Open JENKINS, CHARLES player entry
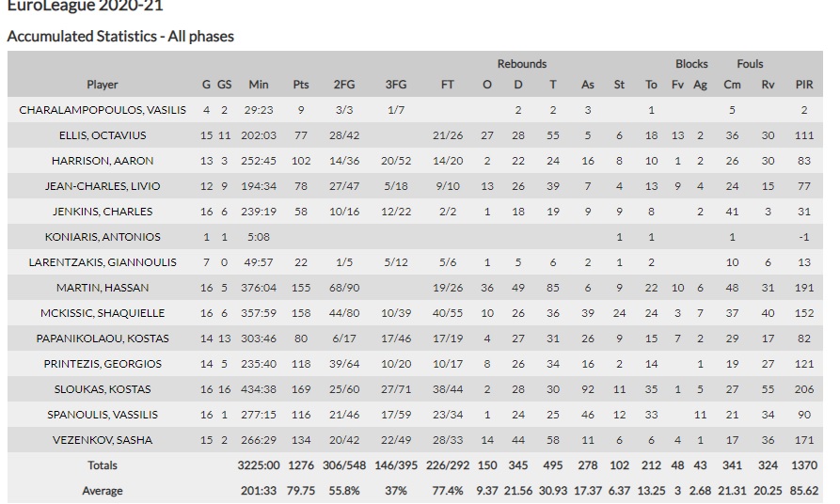This screenshot has width=840, height=504. point(103,212)
